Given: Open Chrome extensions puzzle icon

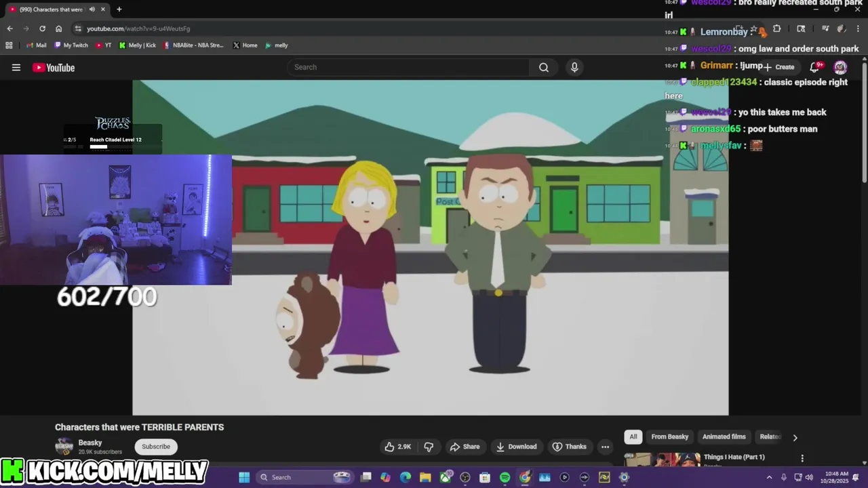Looking at the screenshot, I should (x=776, y=28).
